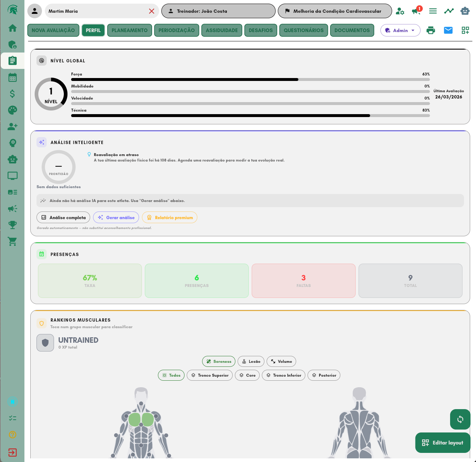This screenshot has width=476, height=462.
Task: Click the Técnica progress bar
Action: coord(251,116)
